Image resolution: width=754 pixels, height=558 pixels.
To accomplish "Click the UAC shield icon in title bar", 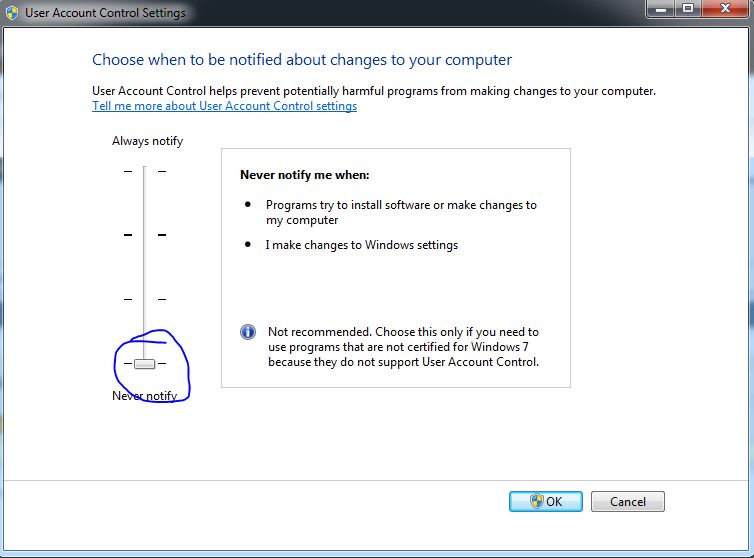I will click(12, 12).
